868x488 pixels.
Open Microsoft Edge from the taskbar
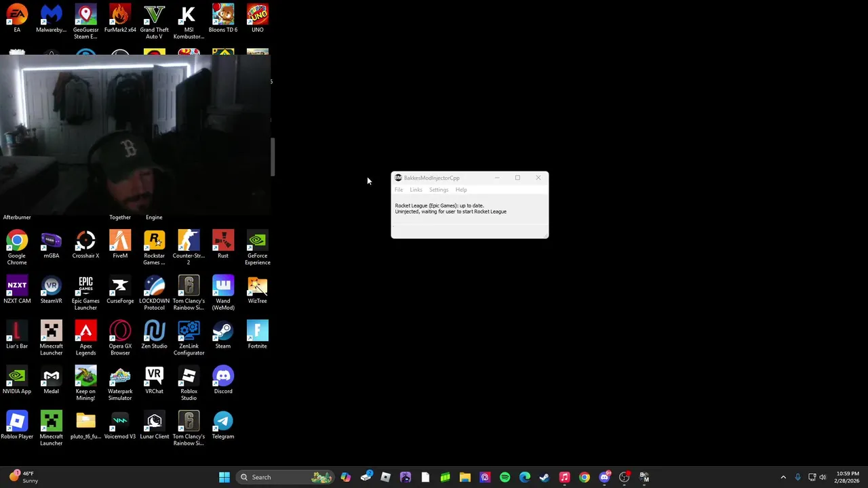[x=525, y=477]
